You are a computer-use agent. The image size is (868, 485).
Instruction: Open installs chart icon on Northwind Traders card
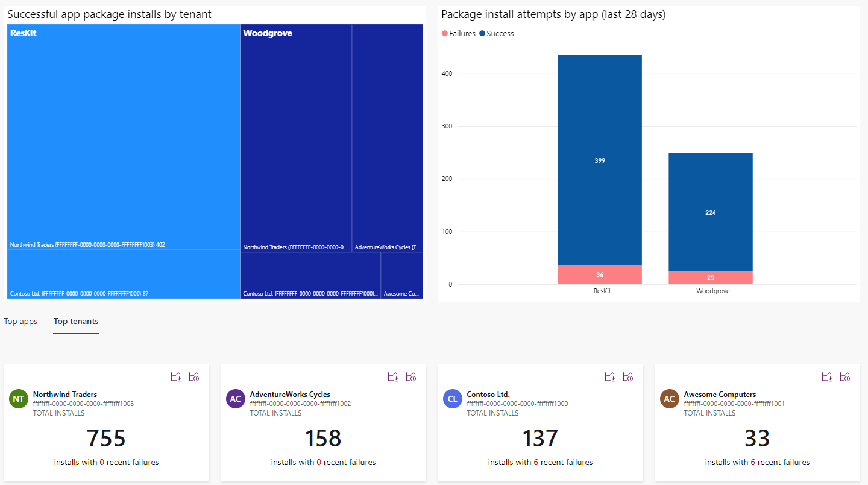(176, 376)
